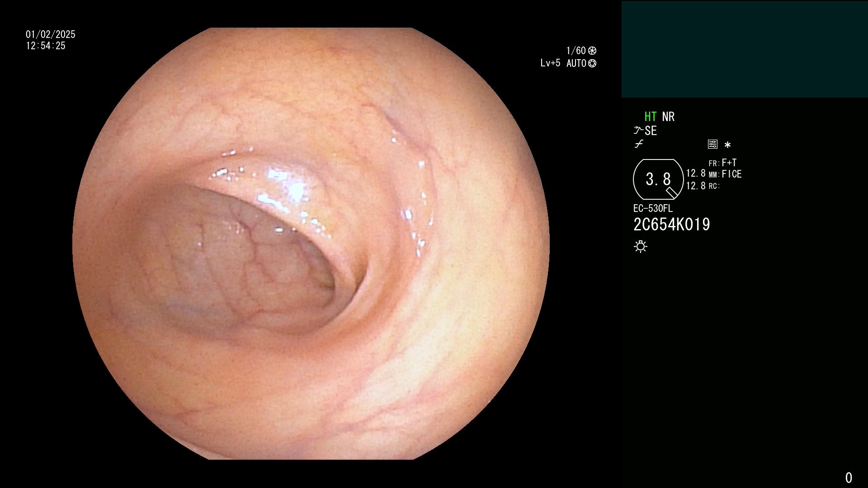
Task: Click the endoscopic image view
Action: [311, 244]
